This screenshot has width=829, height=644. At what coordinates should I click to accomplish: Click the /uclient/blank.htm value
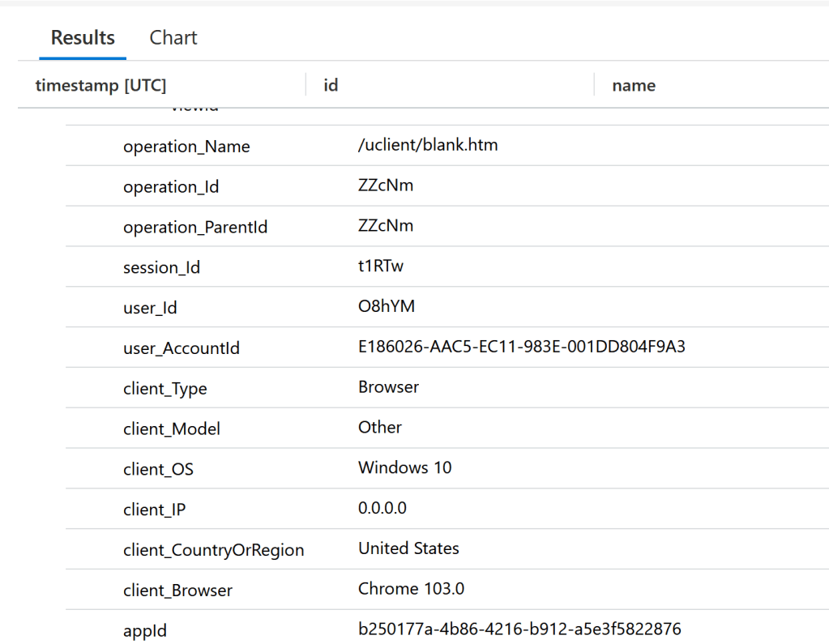[x=428, y=146]
